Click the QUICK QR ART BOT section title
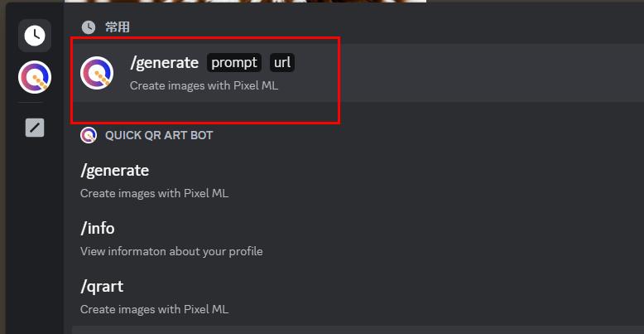Screen dimensions: 644x334 click(159, 135)
